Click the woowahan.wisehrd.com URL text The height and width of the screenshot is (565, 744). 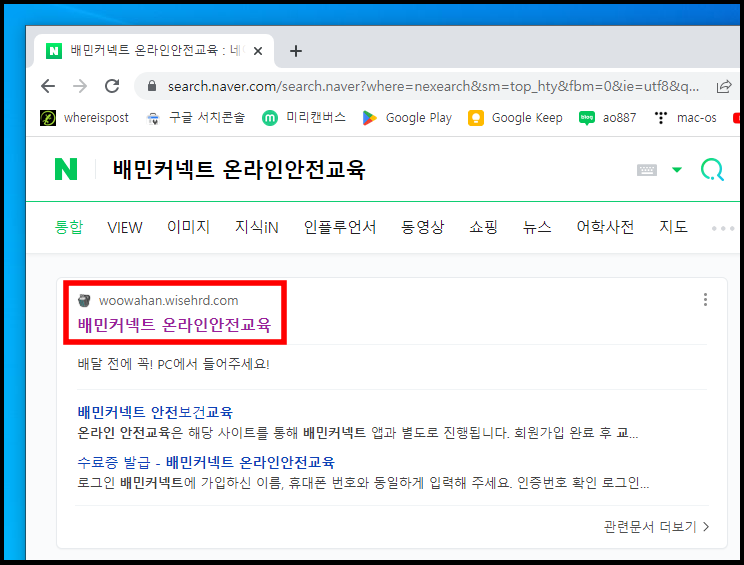168,300
